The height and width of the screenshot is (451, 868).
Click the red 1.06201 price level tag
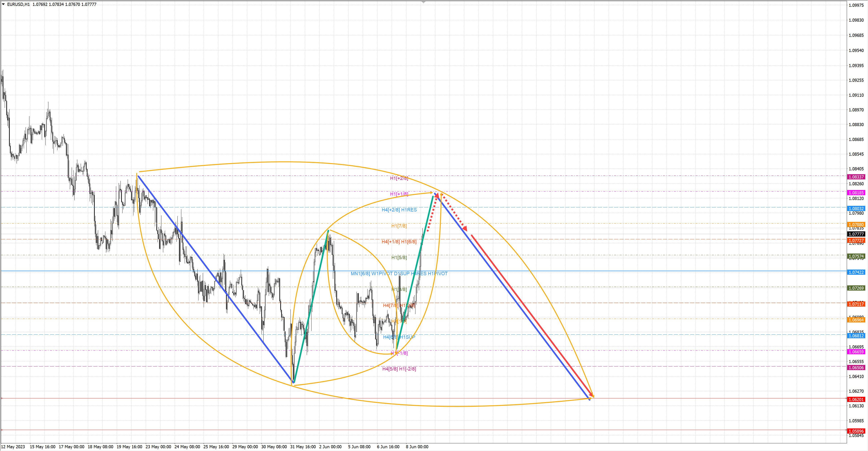pos(856,399)
